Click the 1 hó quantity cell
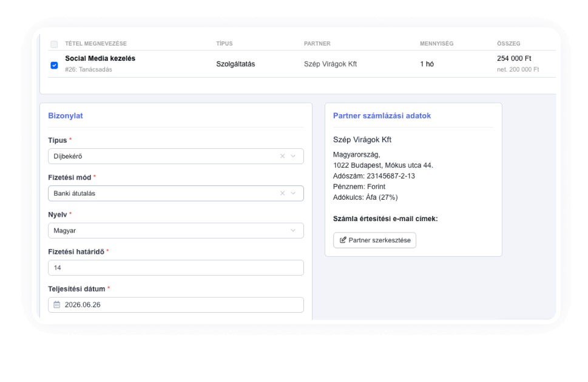Image resolution: width=588 pixels, height=382 pixels. (x=427, y=64)
